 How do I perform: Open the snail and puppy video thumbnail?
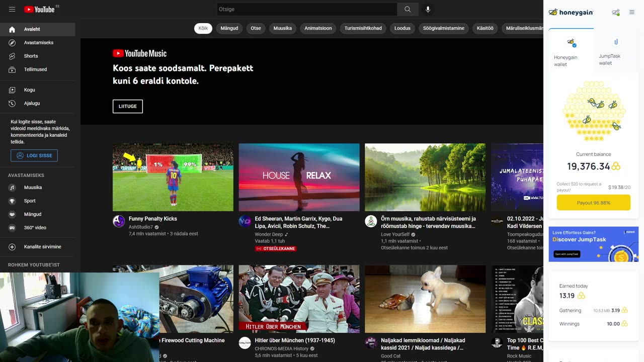425,299
